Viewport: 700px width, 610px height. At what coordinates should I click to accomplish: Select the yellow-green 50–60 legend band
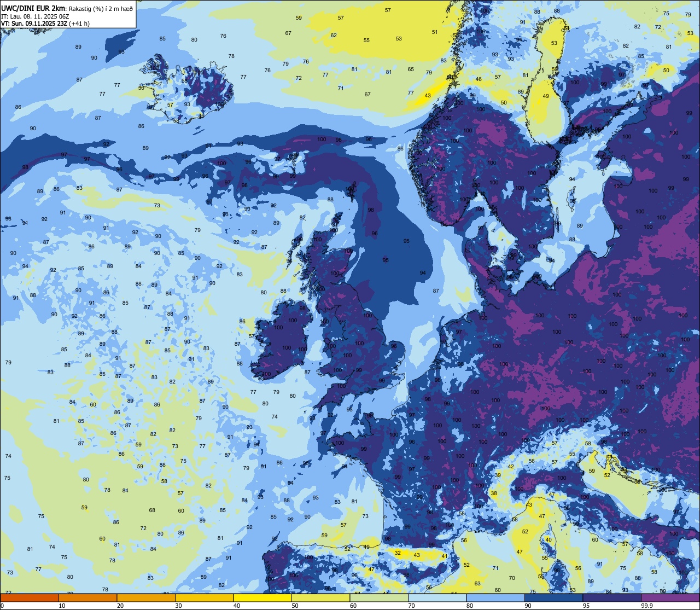click(x=320, y=598)
